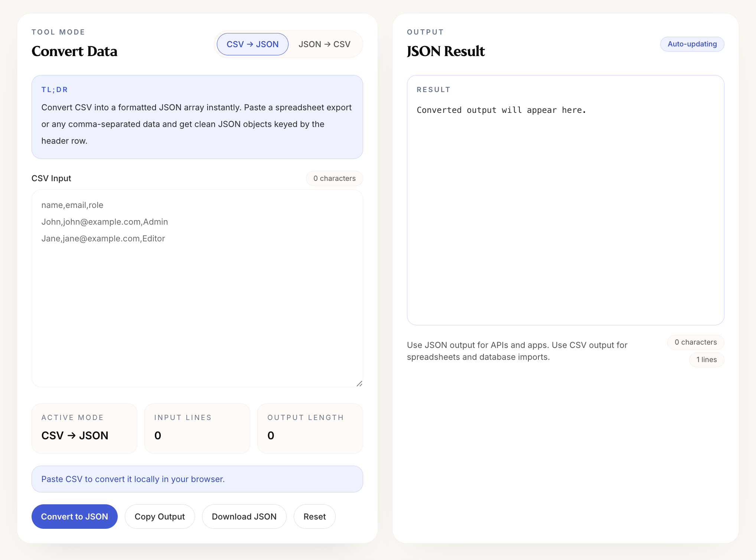The height and width of the screenshot is (560, 756).
Task: Focus the CSV Input text area
Action: [x=197, y=288]
